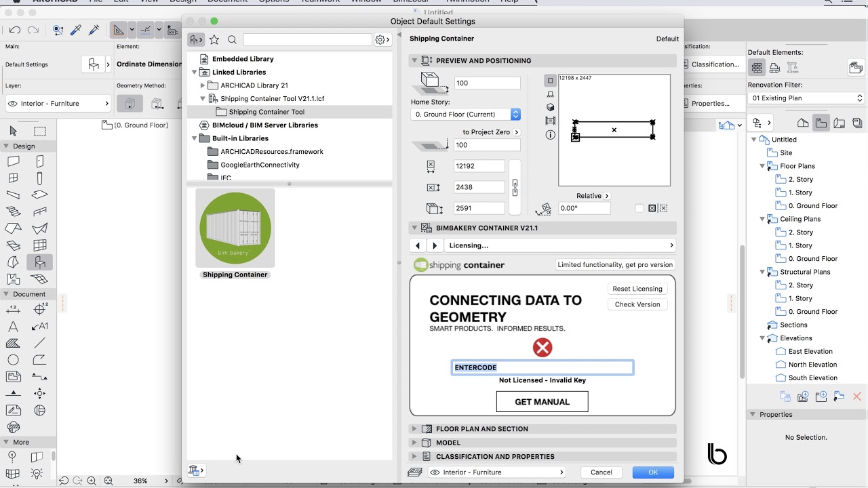Image resolution: width=868 pixels, height=488 pixels.
Task: Click OK in Object Default Settings
Action: [653, 472]
